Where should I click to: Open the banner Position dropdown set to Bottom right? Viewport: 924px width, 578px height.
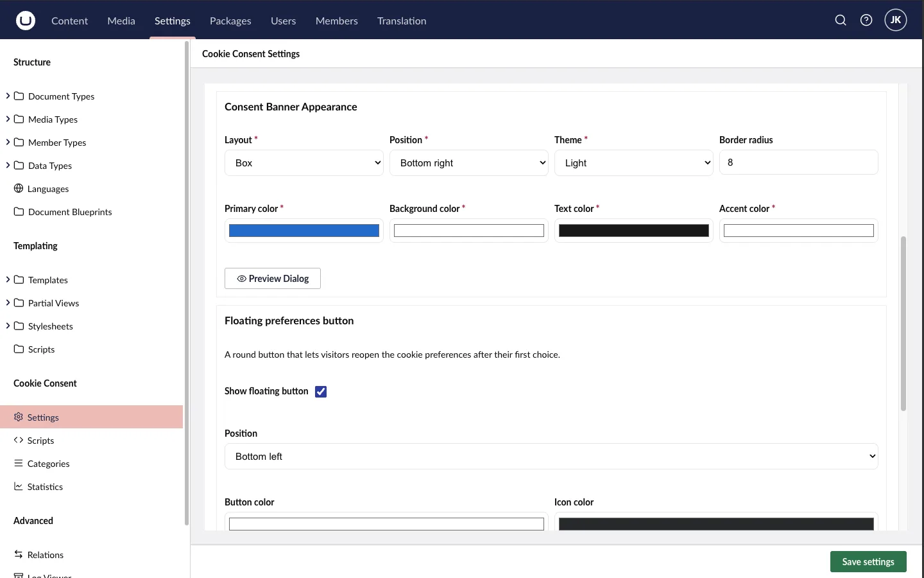[x=469, y=163]
